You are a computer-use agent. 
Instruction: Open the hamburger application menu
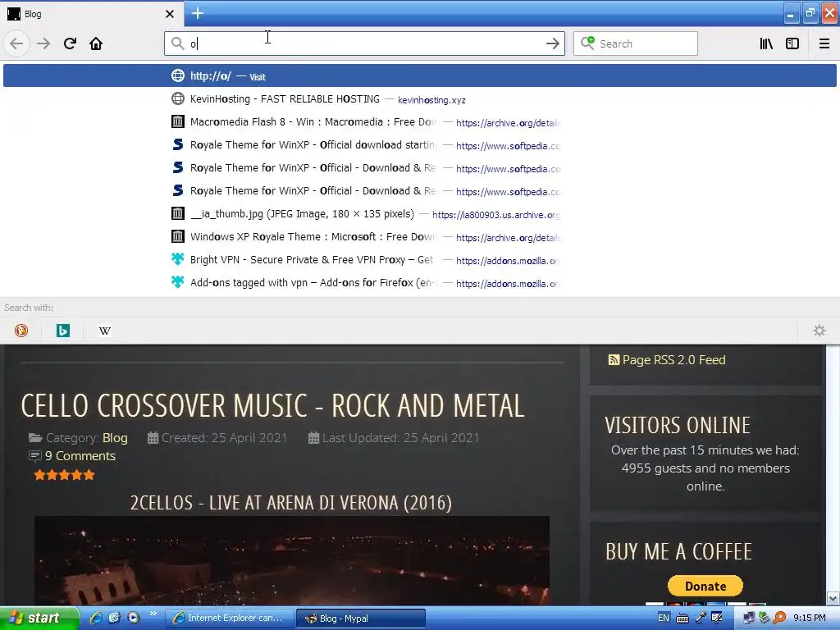[824, 43]
